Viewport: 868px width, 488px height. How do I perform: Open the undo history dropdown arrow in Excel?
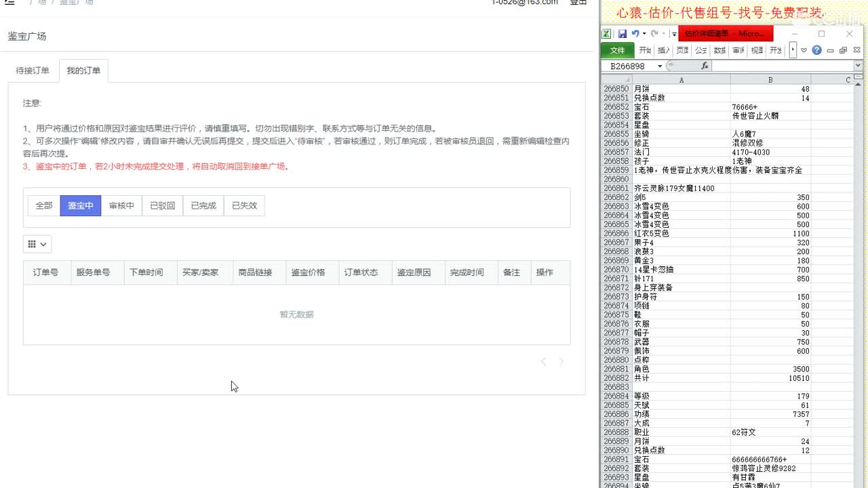(644, 34)
